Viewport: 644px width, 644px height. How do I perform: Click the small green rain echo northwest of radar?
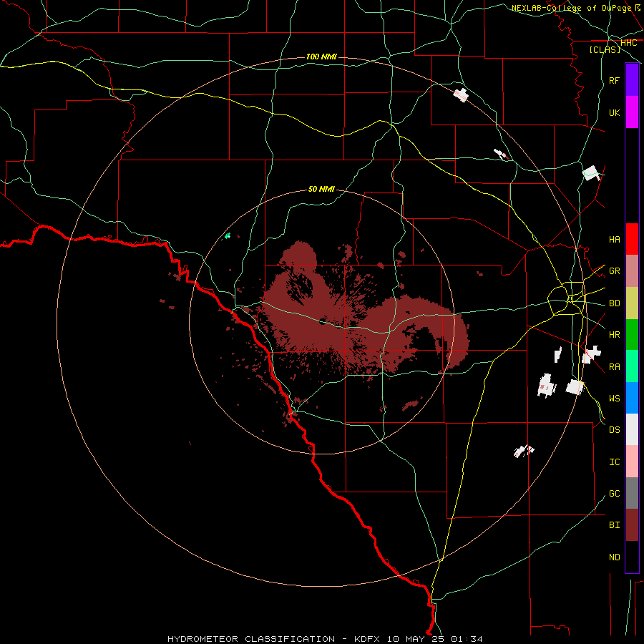pos(228,235)
